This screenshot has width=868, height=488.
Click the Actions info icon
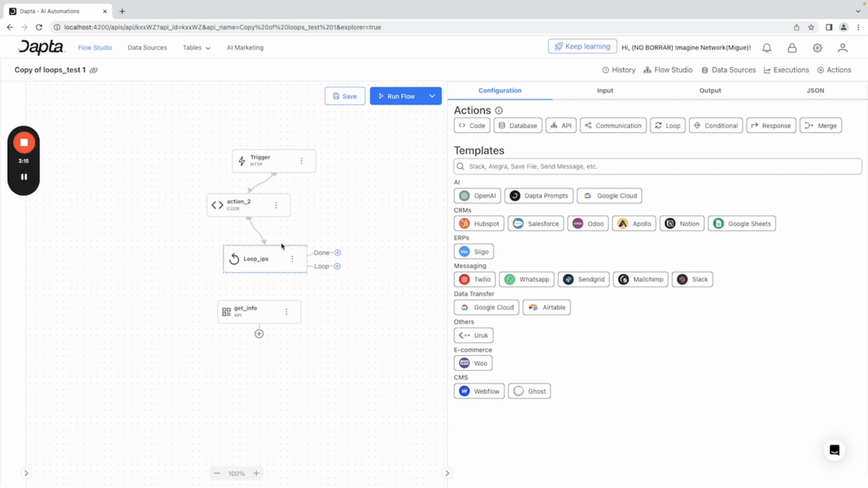tap(499, 110)
